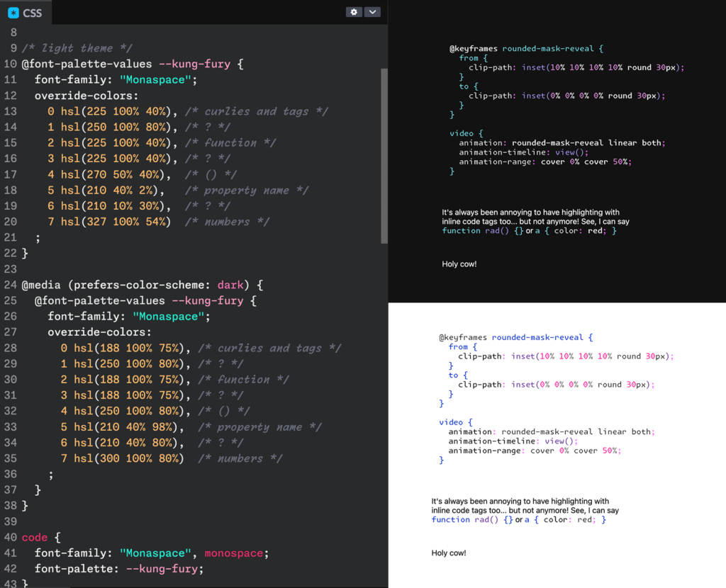Click '/* () */' comment on line 32

point(223,411)
